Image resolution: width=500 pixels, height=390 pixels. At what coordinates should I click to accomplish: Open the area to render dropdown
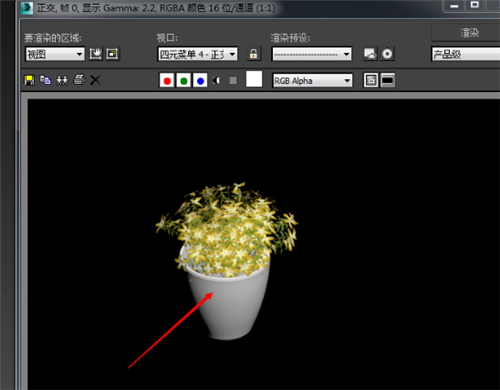(55, 54)
